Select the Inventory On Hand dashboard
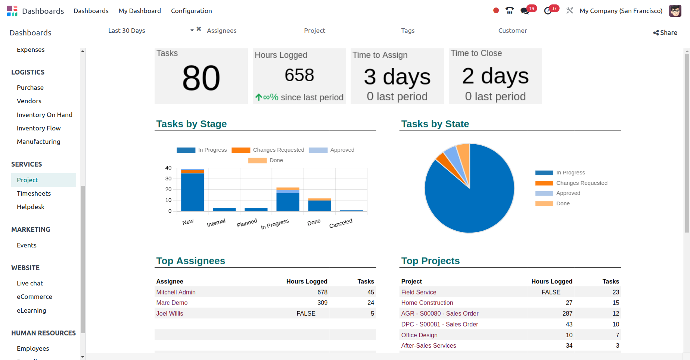690x360 pixels. [44, 115]
